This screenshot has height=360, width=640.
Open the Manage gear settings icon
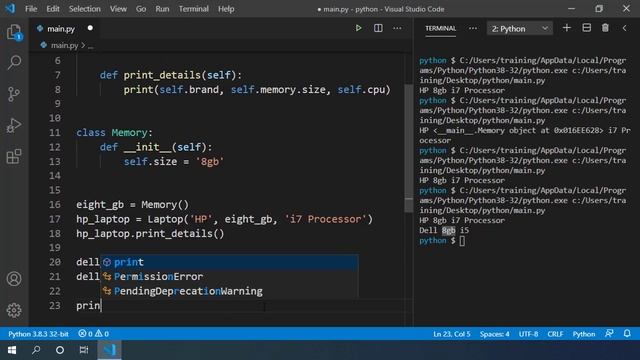(14, 310)
